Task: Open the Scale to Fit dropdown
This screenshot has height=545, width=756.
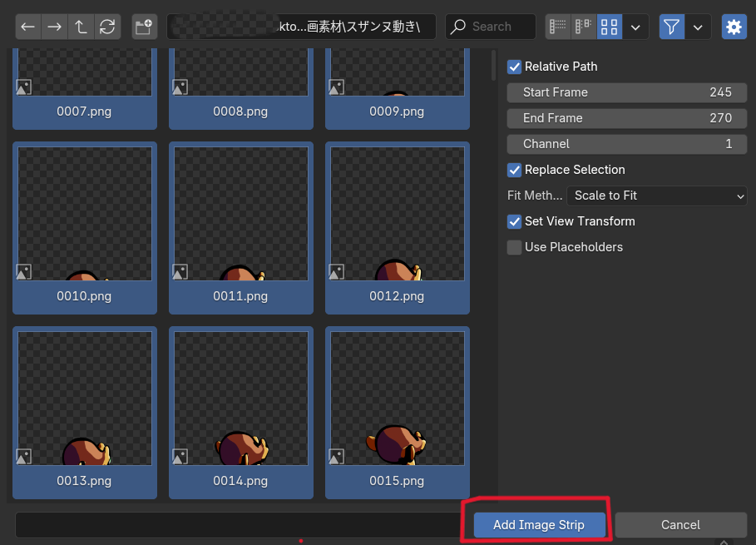Action: click(656, 196)
